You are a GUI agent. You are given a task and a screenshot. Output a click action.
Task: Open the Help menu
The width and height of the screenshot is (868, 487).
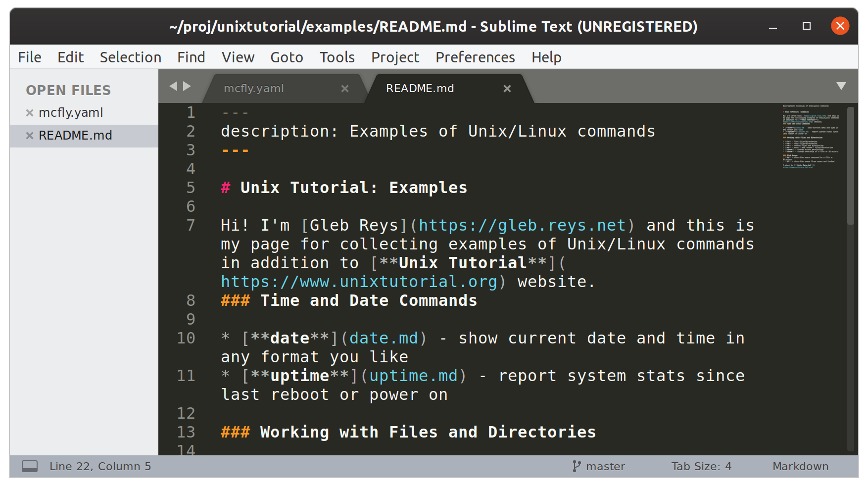point(546,57)
